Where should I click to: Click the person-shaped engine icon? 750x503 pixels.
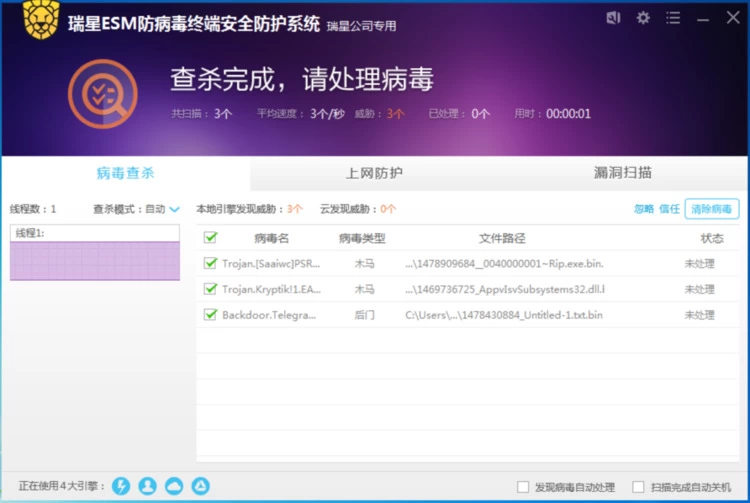click(148, 486)
